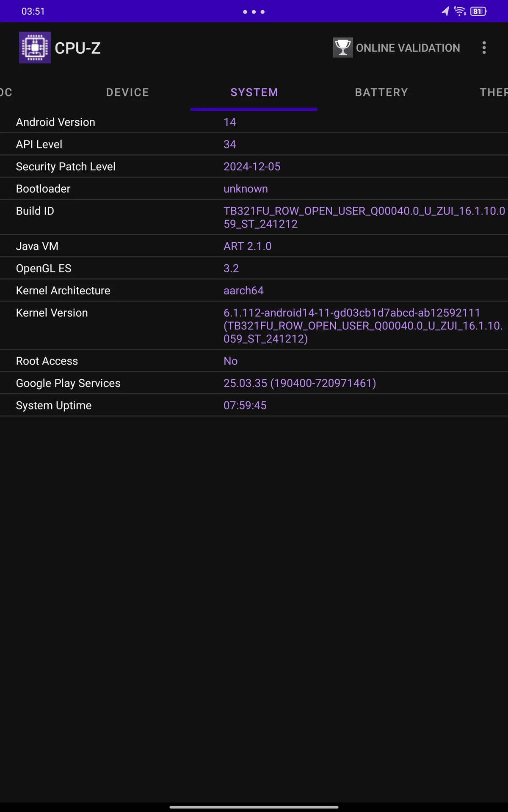This screenshot has width=508, height=812.
Task: Tap the 03:51 clock
Action: point(33,11)
